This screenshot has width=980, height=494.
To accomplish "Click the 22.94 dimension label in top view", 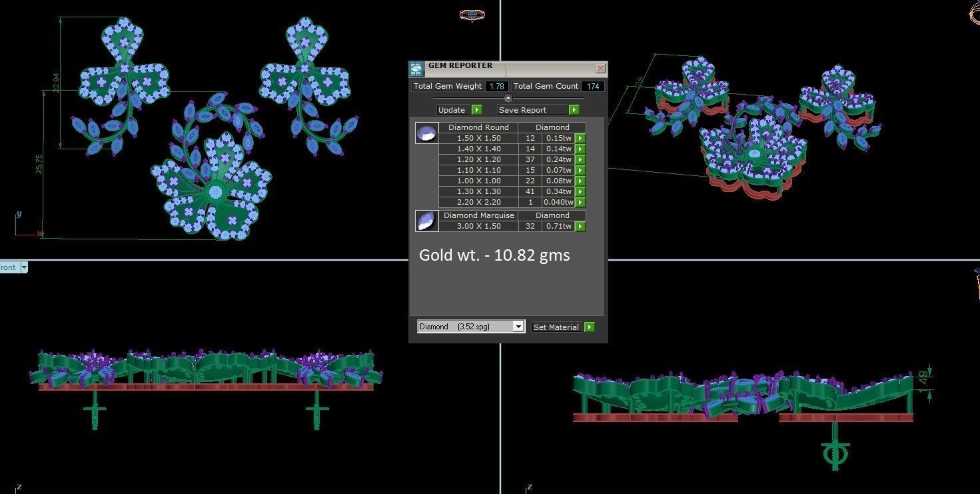I will point(56,82).
